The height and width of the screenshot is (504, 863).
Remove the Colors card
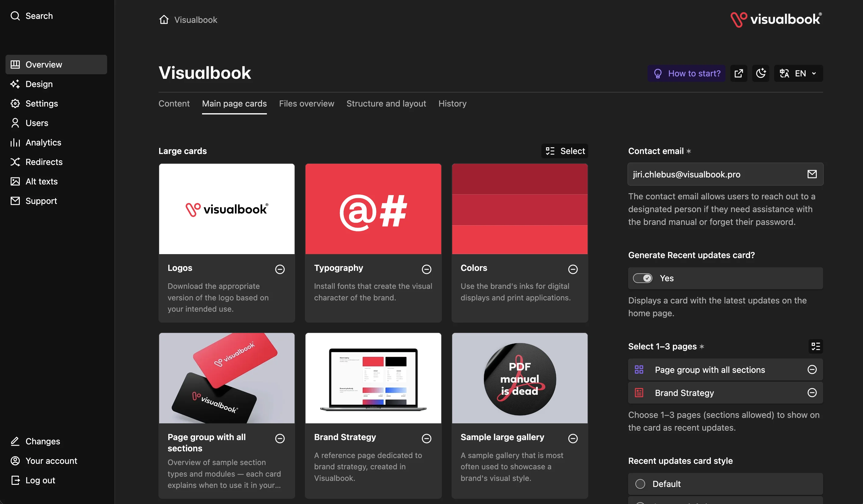[573, 269]
